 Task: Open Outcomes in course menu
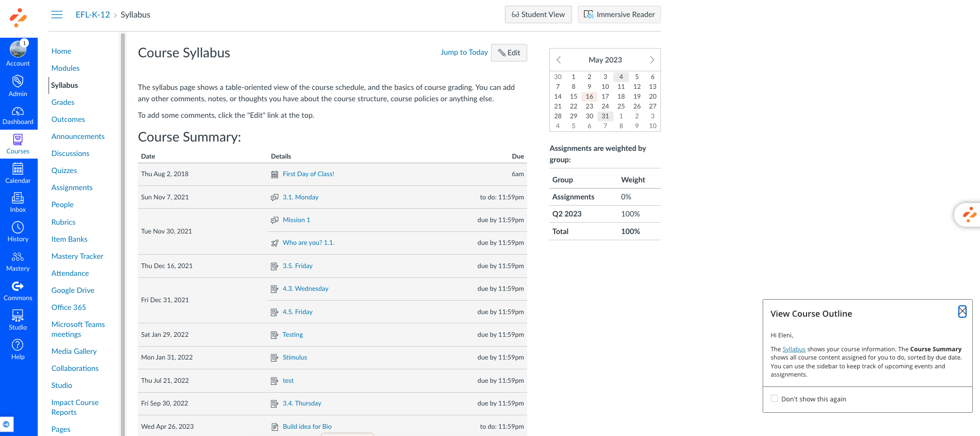click(x=68, y=119)
